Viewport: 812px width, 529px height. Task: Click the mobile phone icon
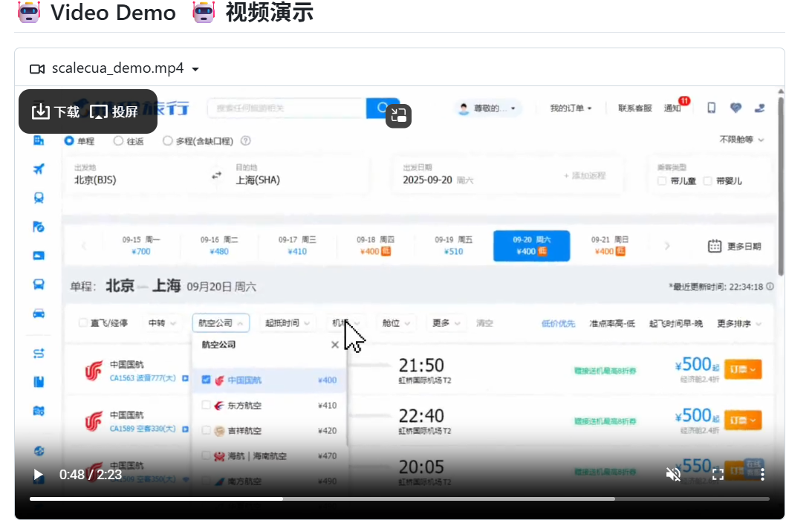[712, 108]
